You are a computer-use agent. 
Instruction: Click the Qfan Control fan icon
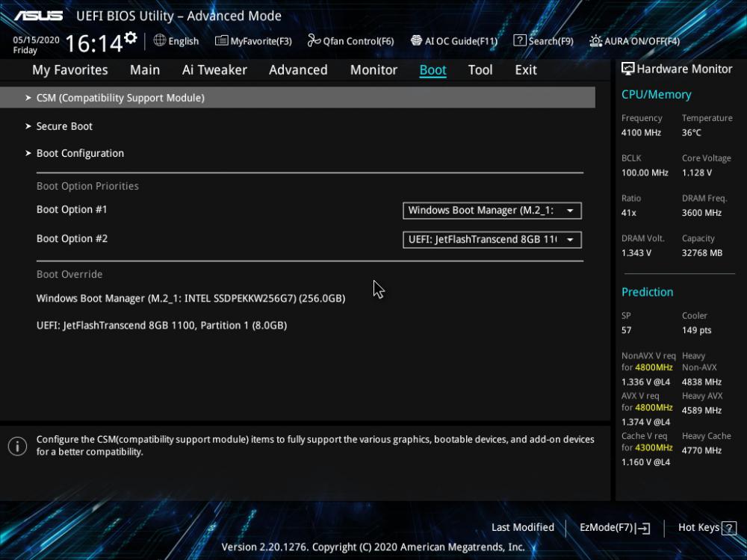[314, 40]
